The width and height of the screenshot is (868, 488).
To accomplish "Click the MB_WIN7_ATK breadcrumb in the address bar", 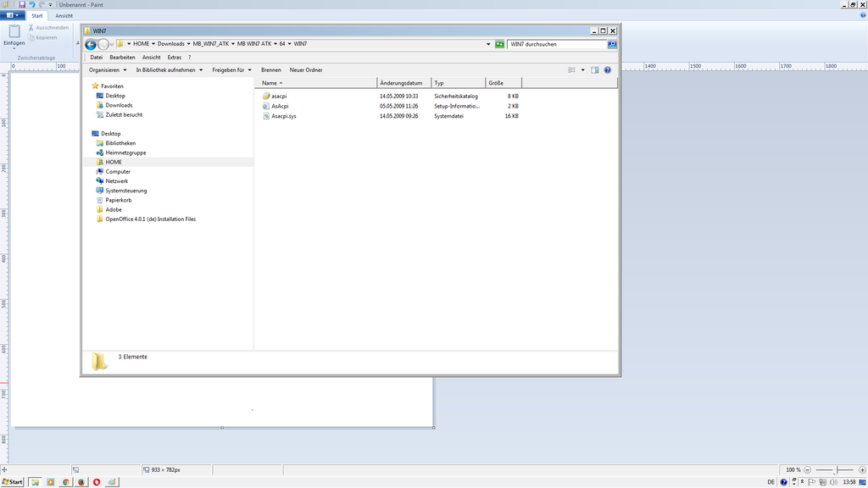I will coord(211,44).
